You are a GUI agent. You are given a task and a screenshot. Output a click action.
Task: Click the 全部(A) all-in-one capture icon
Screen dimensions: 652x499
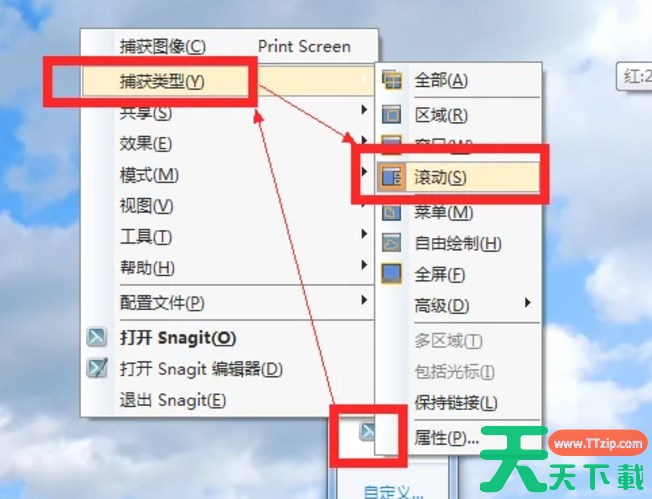coord(392,80)
